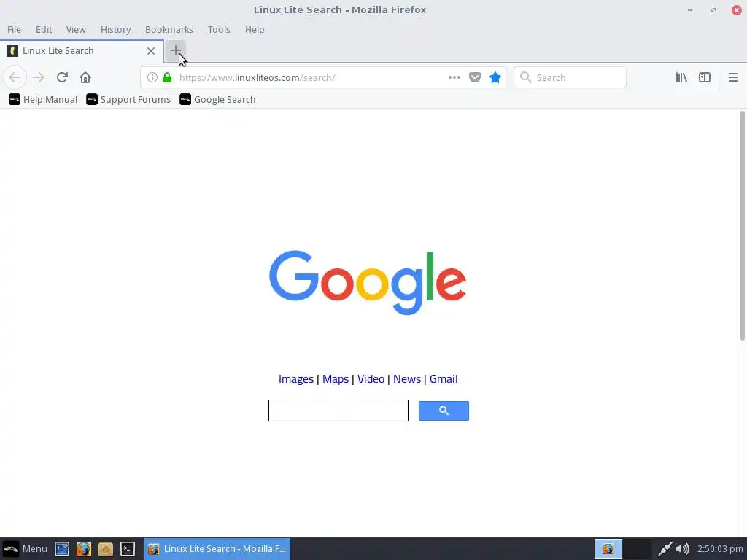747x560 pixels.
Task: Open the Library view icon
Action: pyautogui.click(x=681, y=77)
